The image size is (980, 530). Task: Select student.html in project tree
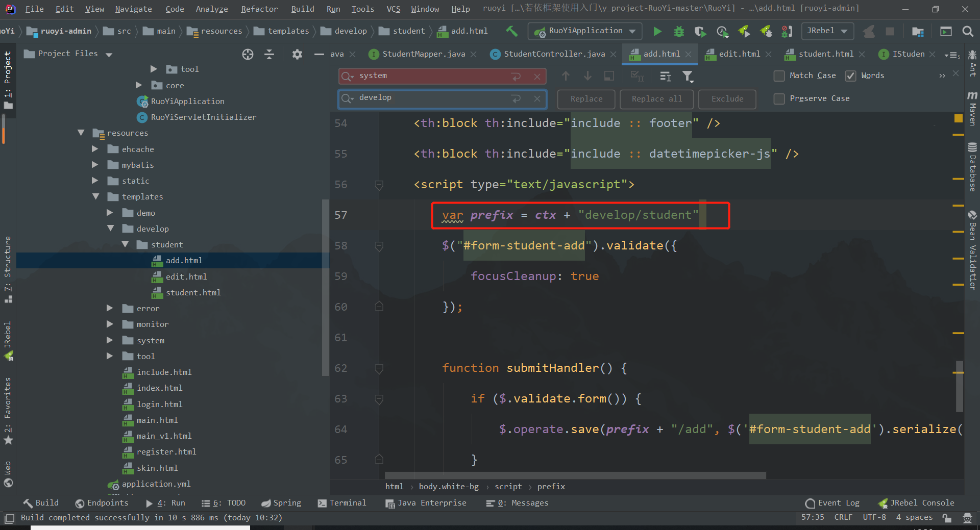tap(193, 292)
